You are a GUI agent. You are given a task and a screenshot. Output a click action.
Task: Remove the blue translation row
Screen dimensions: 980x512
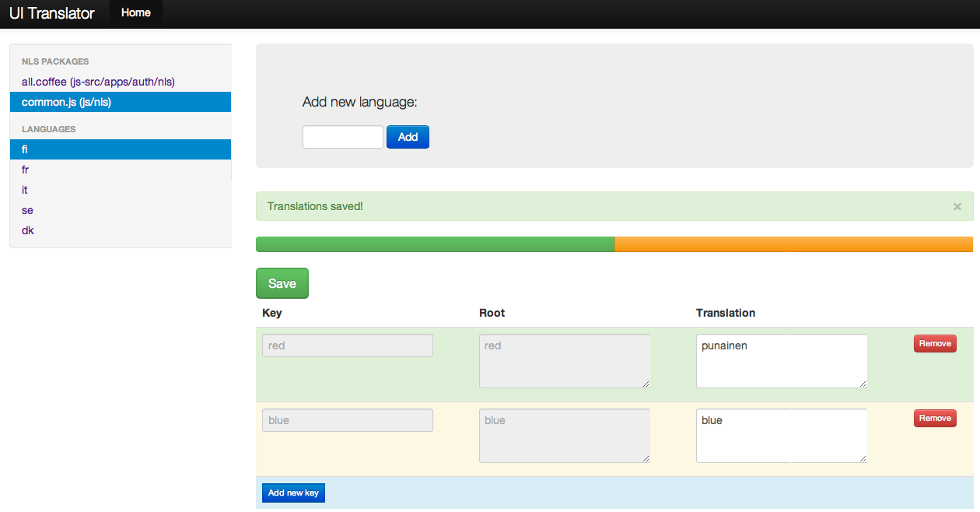tap(935, 418)
